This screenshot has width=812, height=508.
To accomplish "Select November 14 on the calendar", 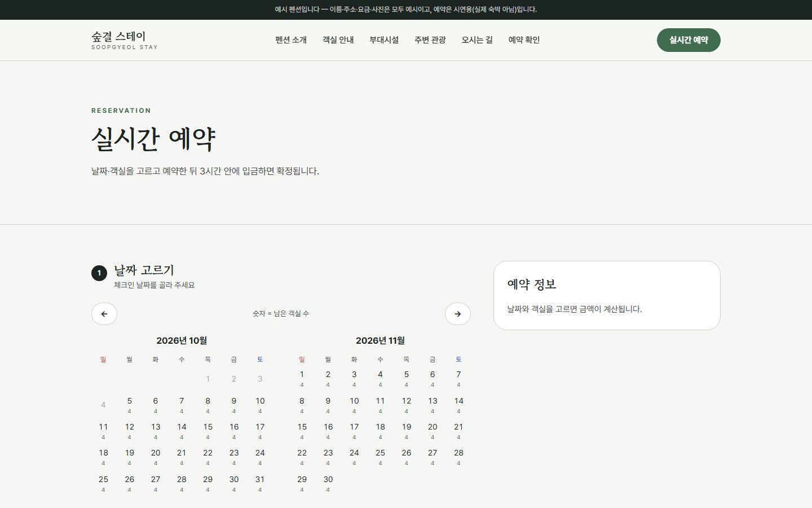I will 458,405.
